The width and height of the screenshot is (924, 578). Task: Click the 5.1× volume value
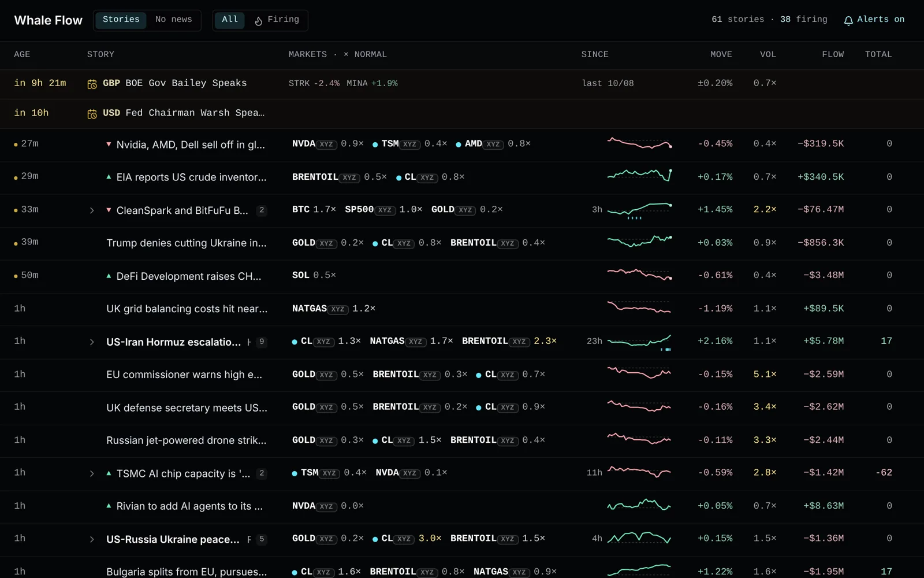(765, 375)
